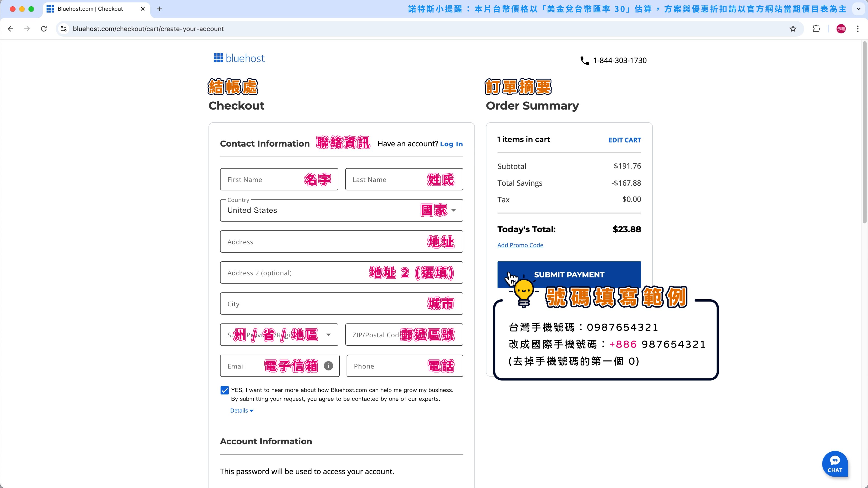
Task: Open browser extensions puzzle icon
Action: click(816, 29)
